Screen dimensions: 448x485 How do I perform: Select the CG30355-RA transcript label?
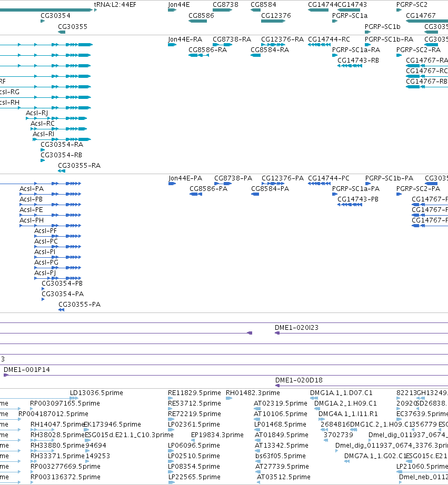click(79, 166)
